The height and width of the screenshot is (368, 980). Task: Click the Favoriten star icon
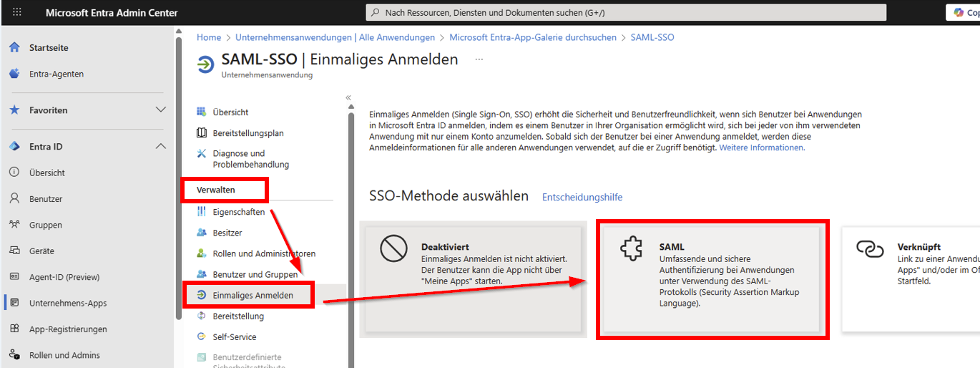pos(14,110)
